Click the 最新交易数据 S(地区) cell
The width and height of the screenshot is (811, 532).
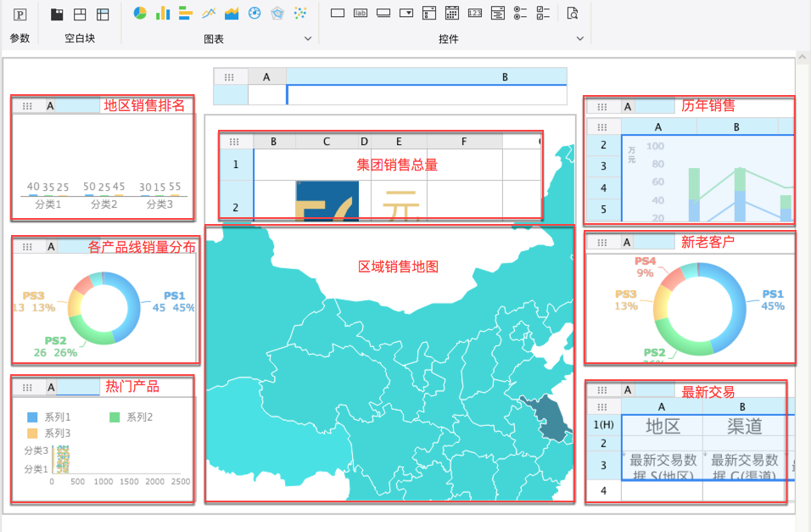pyautogui.click(x=662, y=465)
